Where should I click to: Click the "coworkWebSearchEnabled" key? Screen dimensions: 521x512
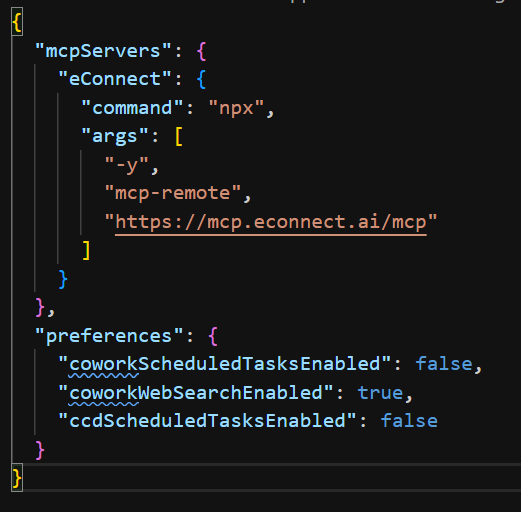click(196, 393)
